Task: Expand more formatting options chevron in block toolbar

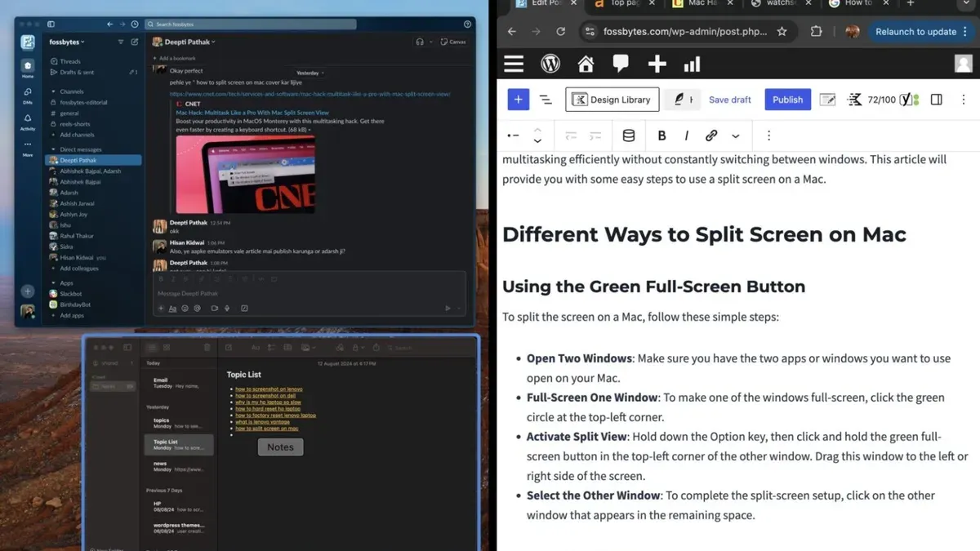Action: point(736,136)
